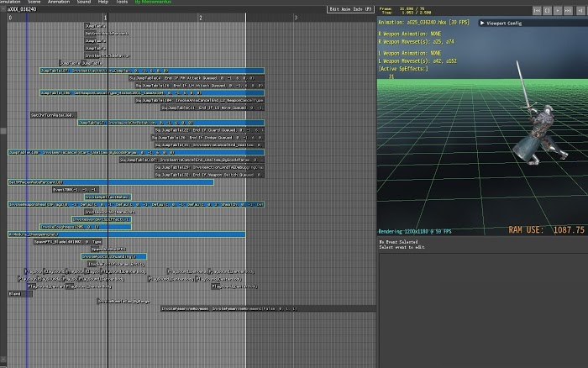Viewport: 588px width, 368px height.
Task: Play animation with the > button
Action: coord(558,11)
